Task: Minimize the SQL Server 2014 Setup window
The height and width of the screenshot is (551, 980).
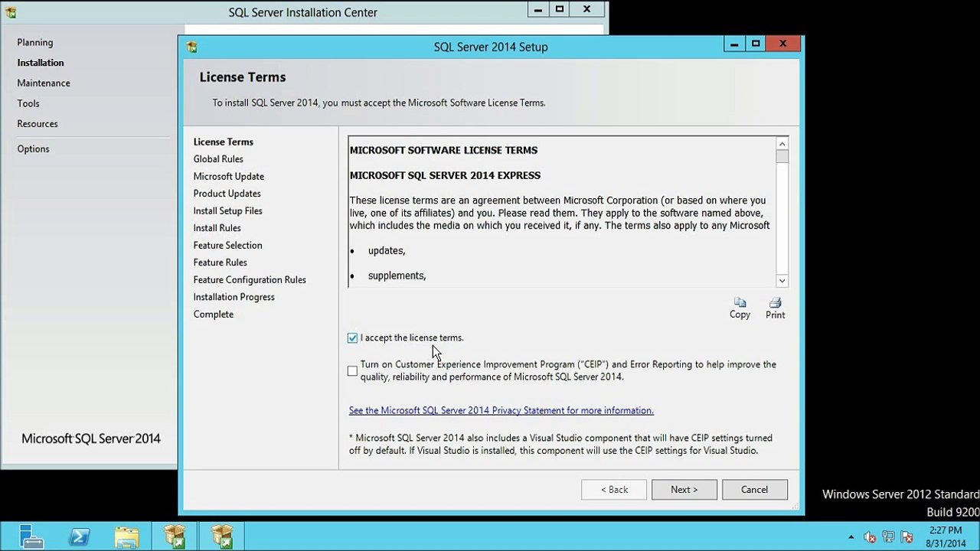Action: click(x=734, y=44)
